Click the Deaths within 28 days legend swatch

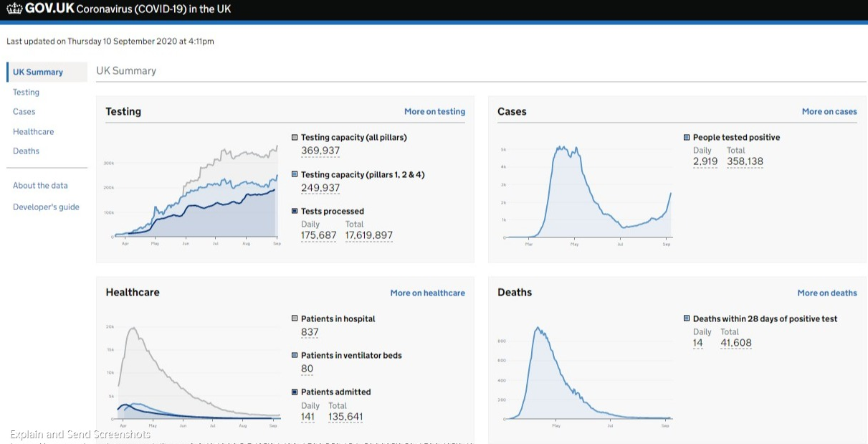[x=687, y=318]
